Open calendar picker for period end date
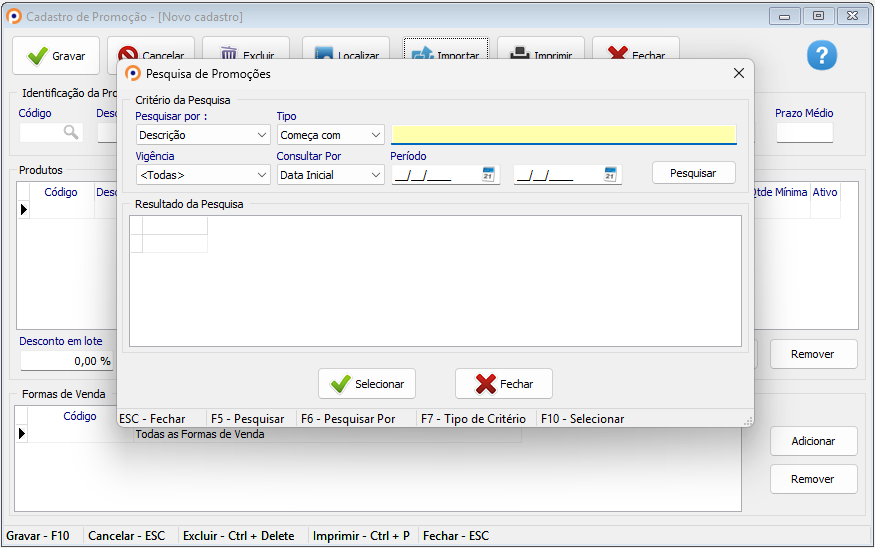Image resolution: width=875 pixels, height=548 pixels. 610,175
